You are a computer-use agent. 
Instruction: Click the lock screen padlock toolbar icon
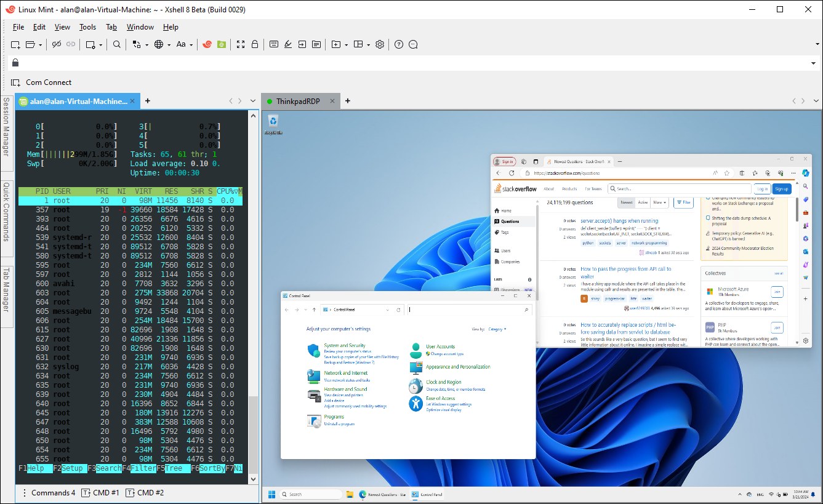pos(254,44)
